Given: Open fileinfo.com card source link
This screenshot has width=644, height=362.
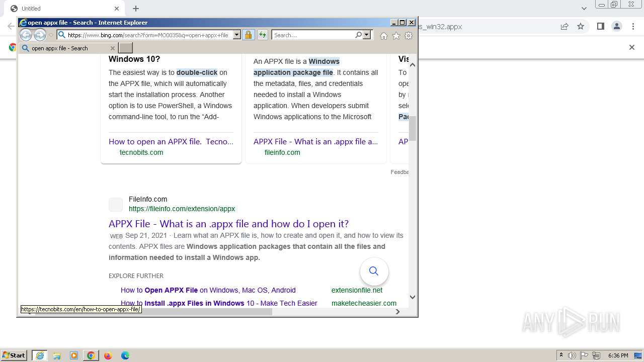Looking at the screenshot, I should click(282, 152).
